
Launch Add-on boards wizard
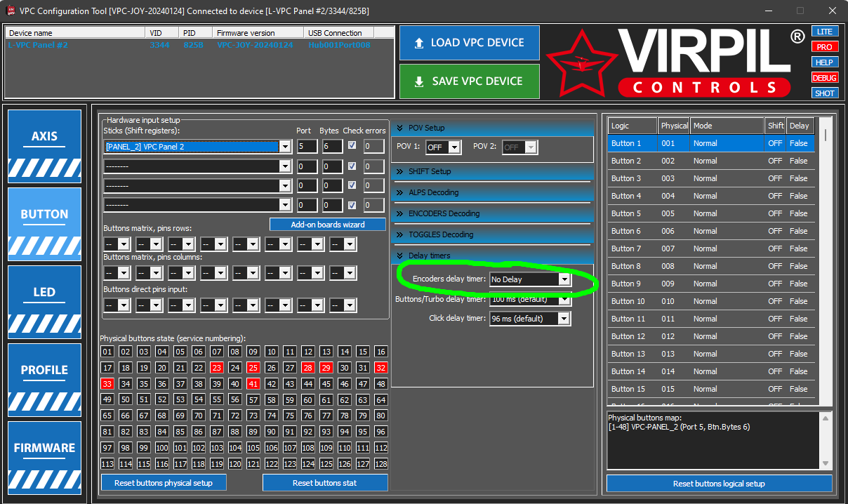[328, 225]
